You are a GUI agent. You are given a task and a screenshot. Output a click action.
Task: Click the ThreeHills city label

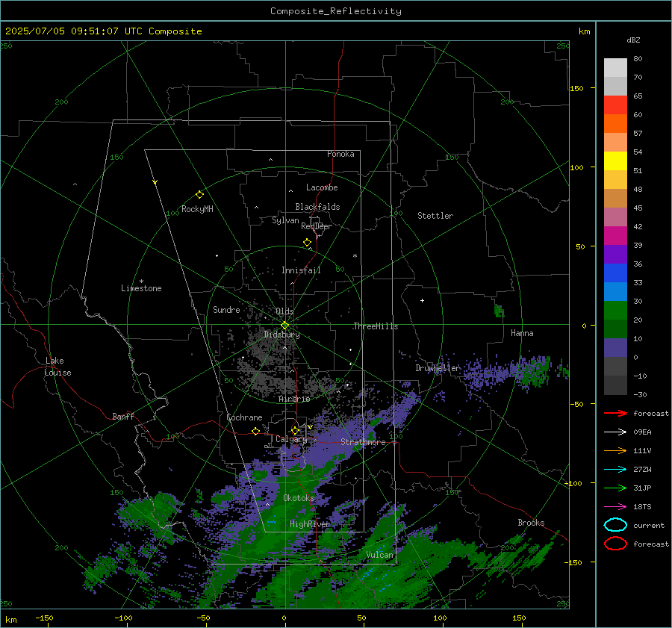tap(376, 326)
